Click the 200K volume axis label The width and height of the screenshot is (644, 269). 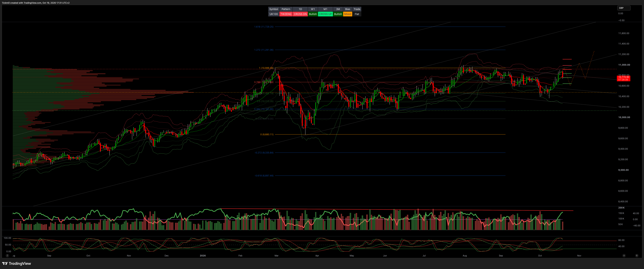(x=621, y=208)
